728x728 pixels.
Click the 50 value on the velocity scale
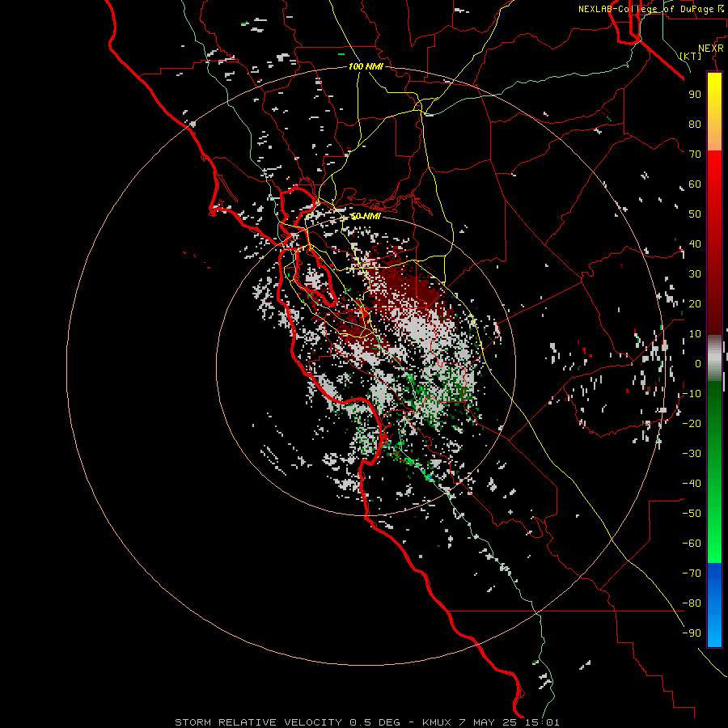coord(695,214)
